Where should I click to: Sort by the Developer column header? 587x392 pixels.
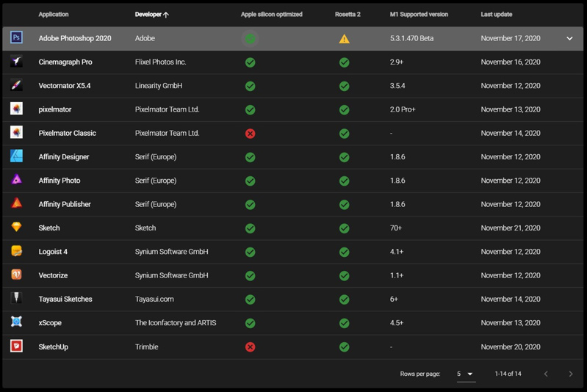(151, 15)
